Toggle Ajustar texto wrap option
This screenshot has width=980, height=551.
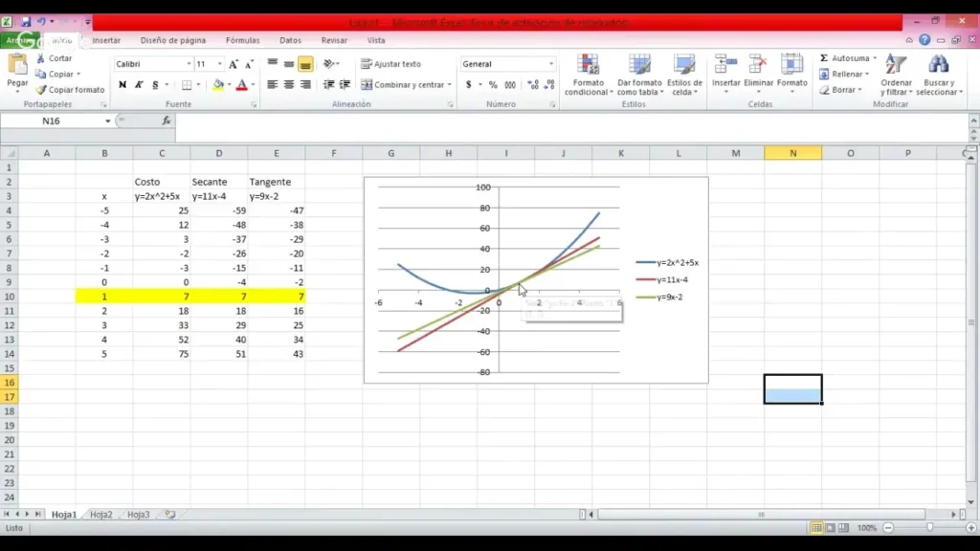point(390,64)
